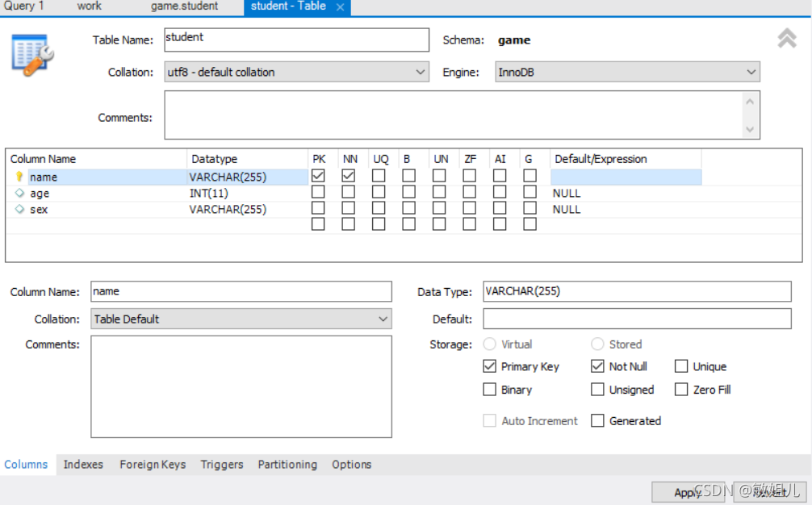Check NN for the sex column

(x=349, y=208)
